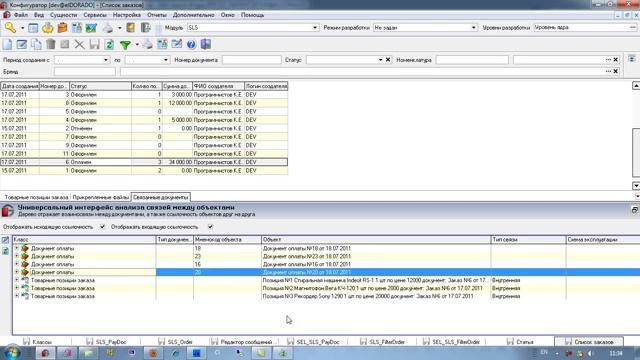Select the order row with sum 12 000.00
The width and height of the screenshot is (640, 360).
(144, 103)
